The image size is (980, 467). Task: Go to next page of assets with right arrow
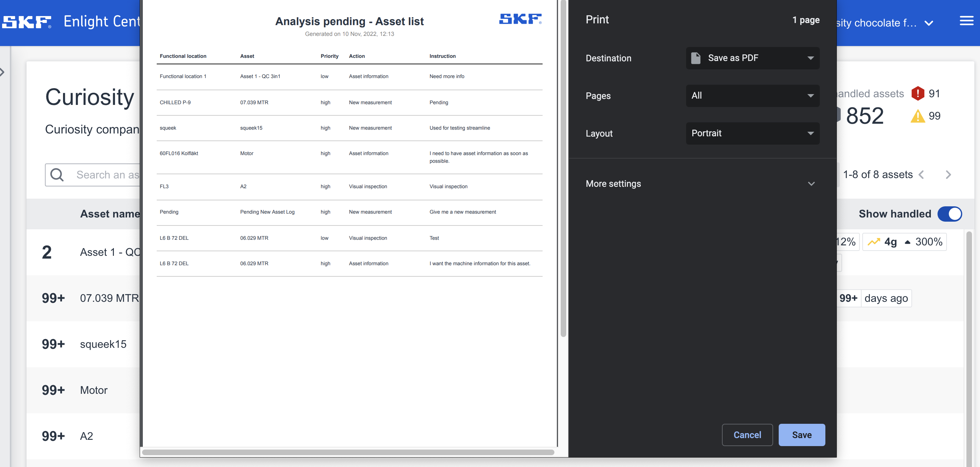coord(948,175)
